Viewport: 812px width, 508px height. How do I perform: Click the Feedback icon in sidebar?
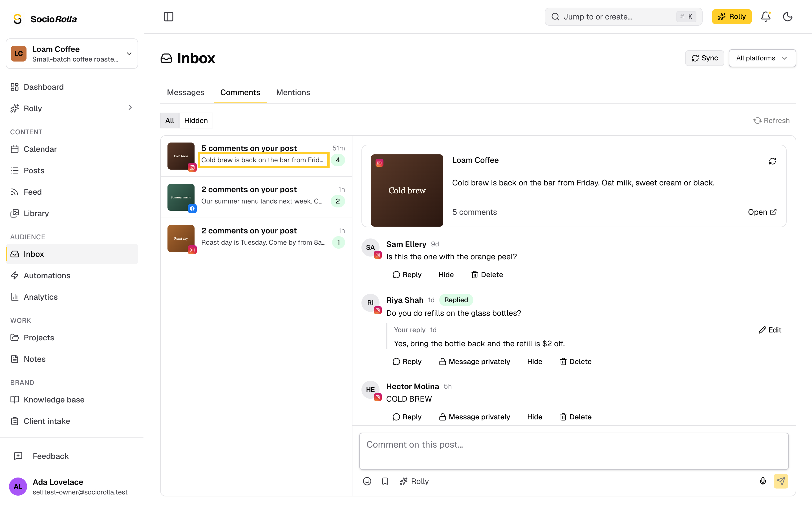click(x=18, y=456)
